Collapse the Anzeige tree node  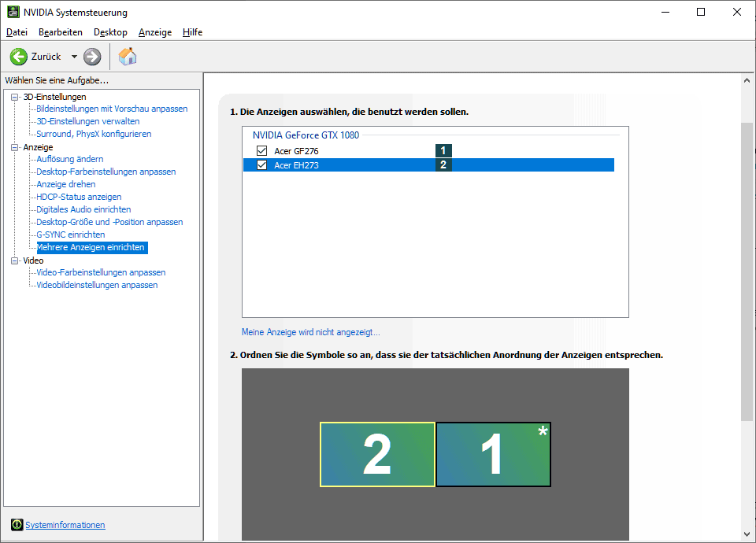(x=15, y=147)
